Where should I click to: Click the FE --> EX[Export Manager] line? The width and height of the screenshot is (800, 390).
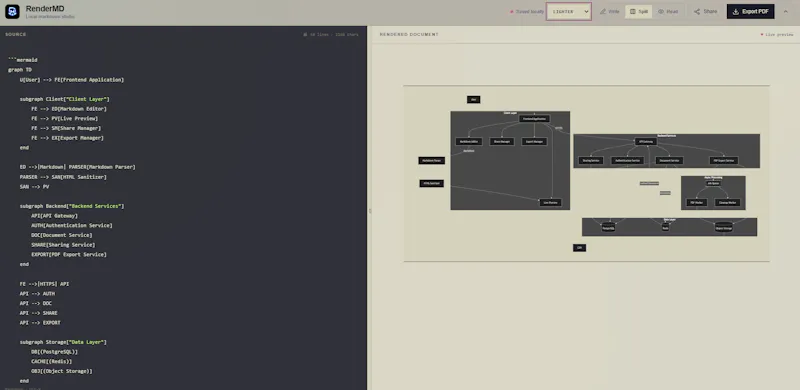(x=67, y=138)
